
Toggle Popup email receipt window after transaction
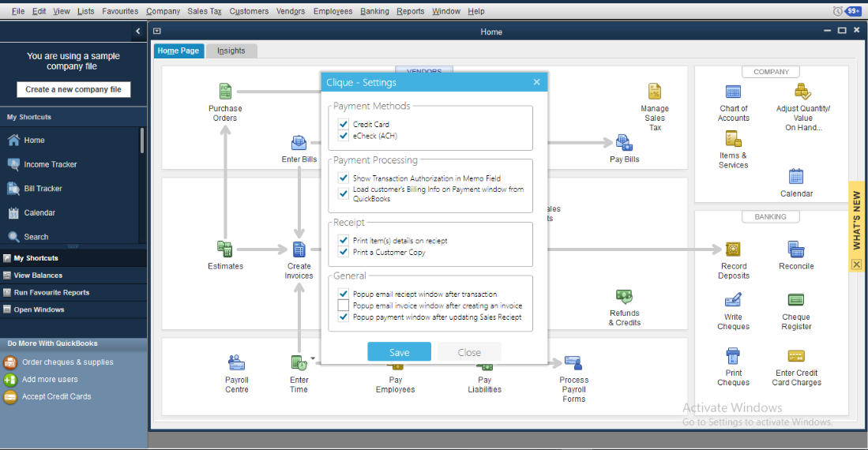344,294
